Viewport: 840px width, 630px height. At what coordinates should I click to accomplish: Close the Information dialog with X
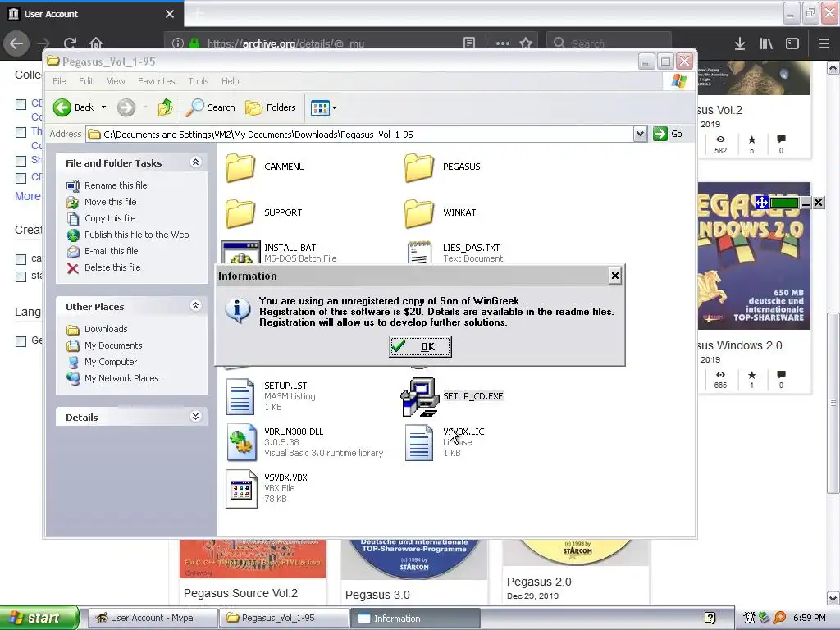(x=615, y=276)
